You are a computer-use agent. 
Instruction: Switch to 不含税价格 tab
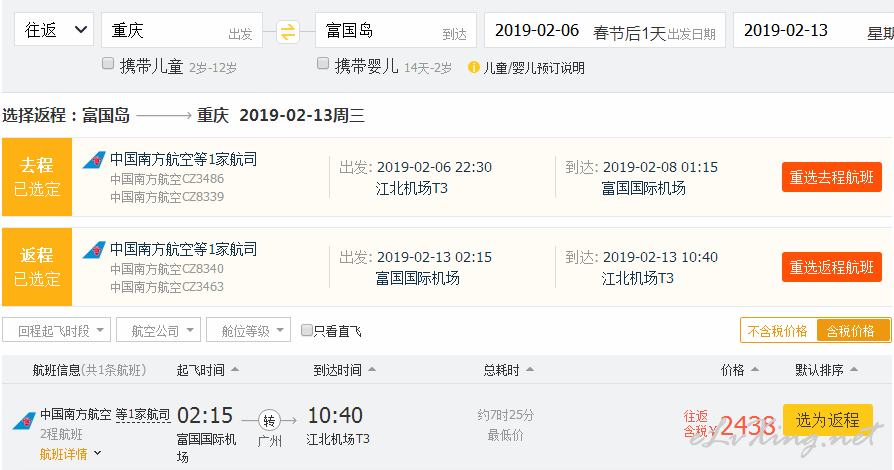778,331
